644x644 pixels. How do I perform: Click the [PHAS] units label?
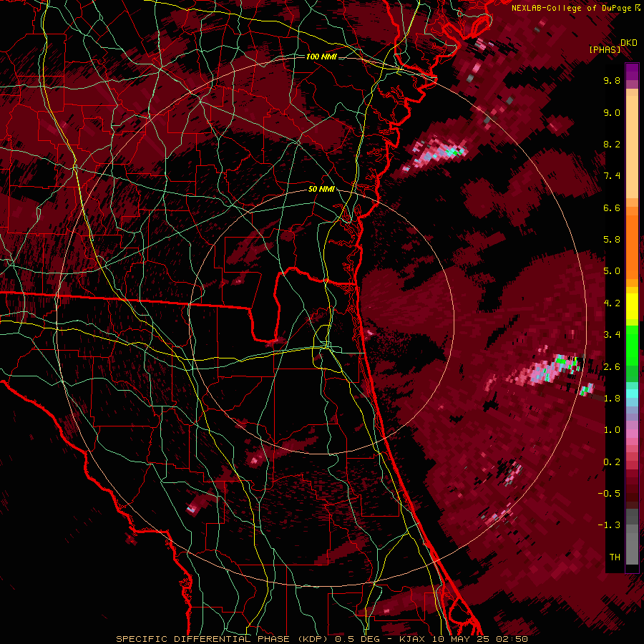(x=605, y=49)
